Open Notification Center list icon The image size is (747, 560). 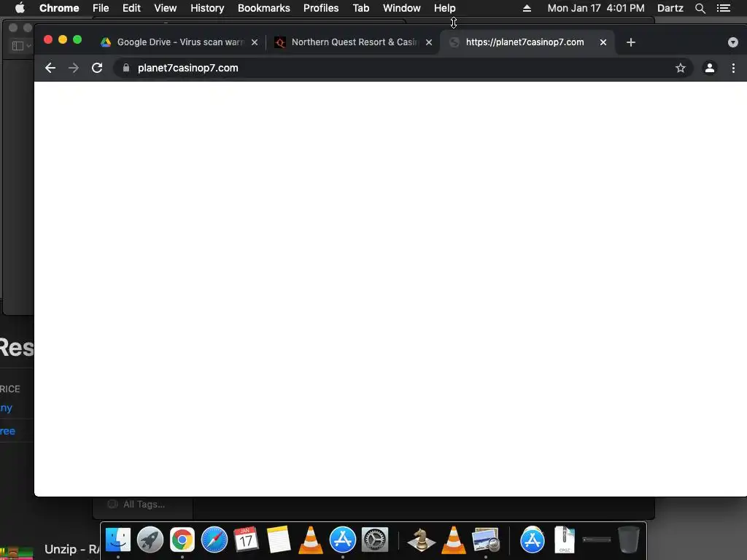pos(724,8)
